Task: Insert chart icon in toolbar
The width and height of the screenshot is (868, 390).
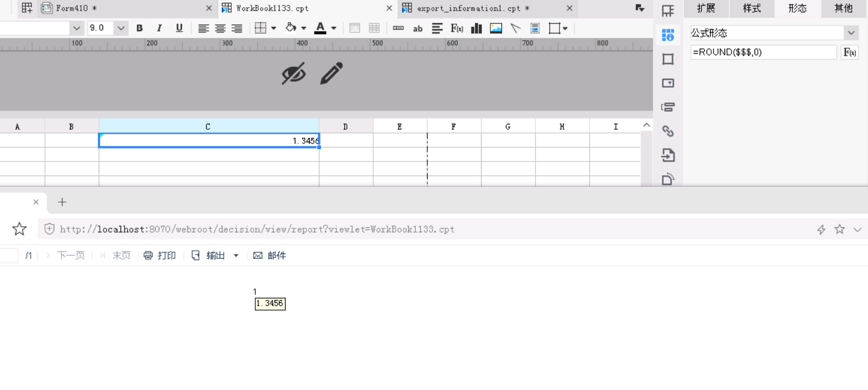Action: click(476, 28)
